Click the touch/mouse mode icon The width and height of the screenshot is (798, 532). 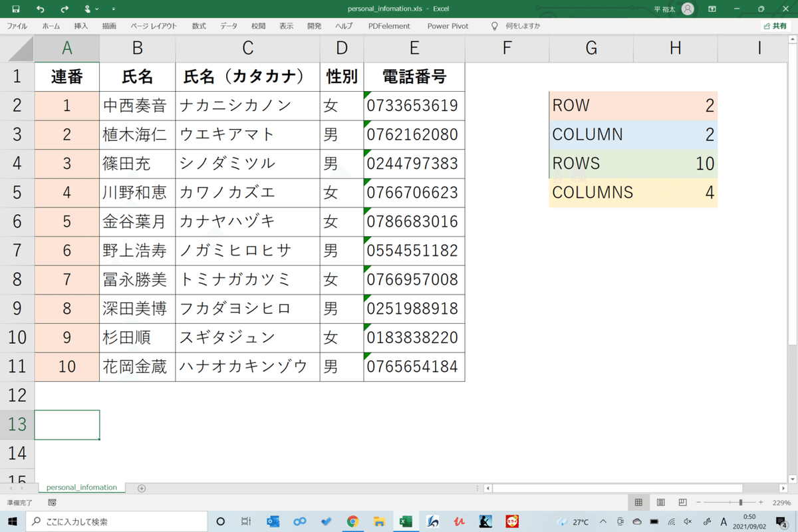(88, 9)
